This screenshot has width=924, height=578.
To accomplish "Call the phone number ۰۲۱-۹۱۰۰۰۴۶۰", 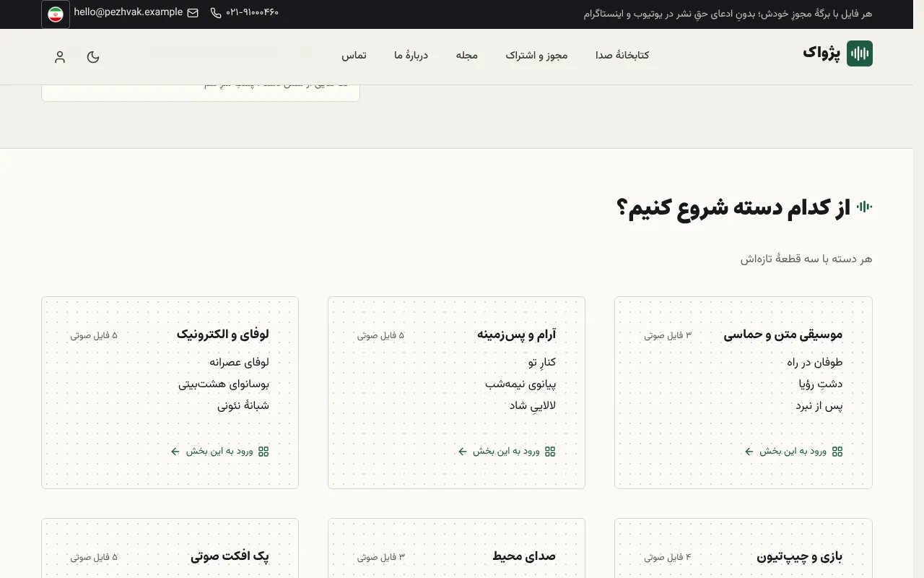I will pyautogui.click(x=252, y=12).
